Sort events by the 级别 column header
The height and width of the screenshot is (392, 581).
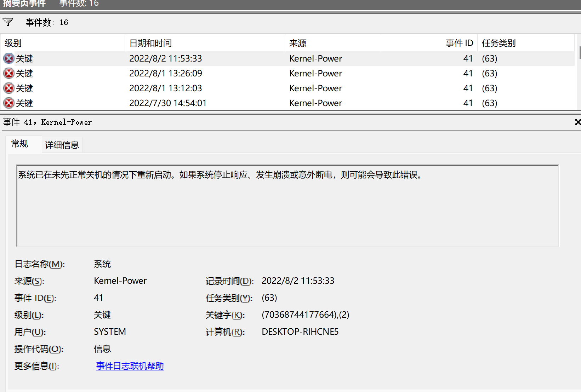pos(12,43)
